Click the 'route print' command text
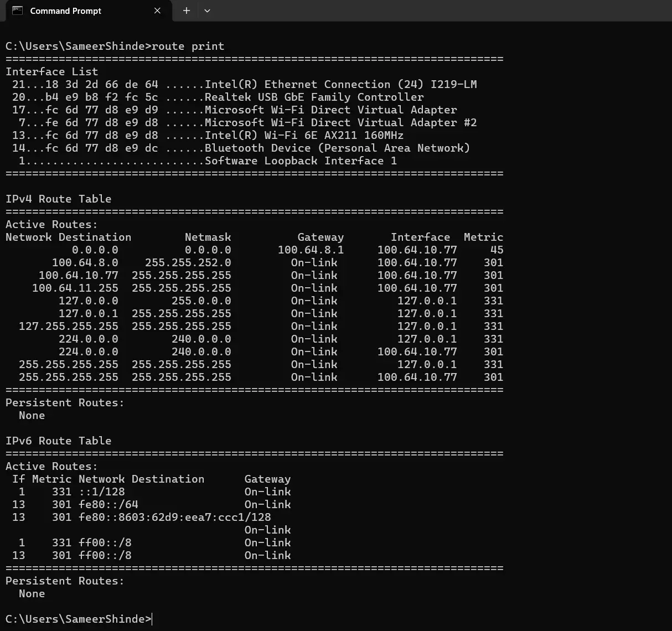This screenshot has height=631, width=672. [188, 46]
